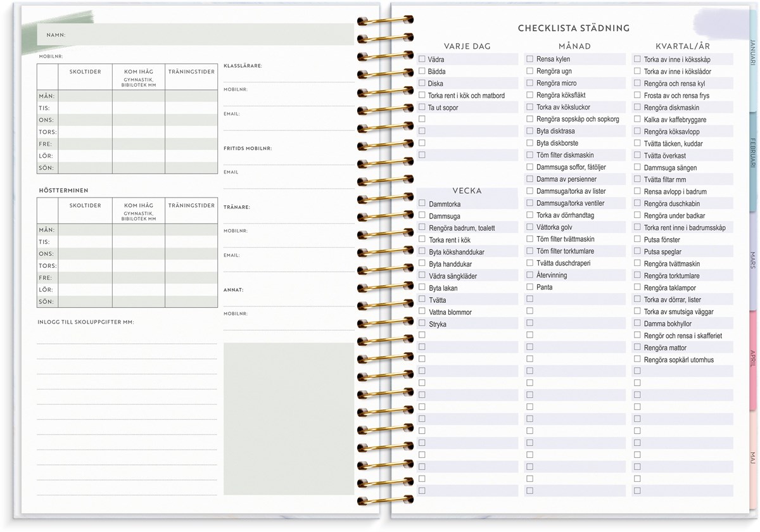Viewport: 760px width, 532px height.
Task: Select the April tab
Action: click(752, 358)
